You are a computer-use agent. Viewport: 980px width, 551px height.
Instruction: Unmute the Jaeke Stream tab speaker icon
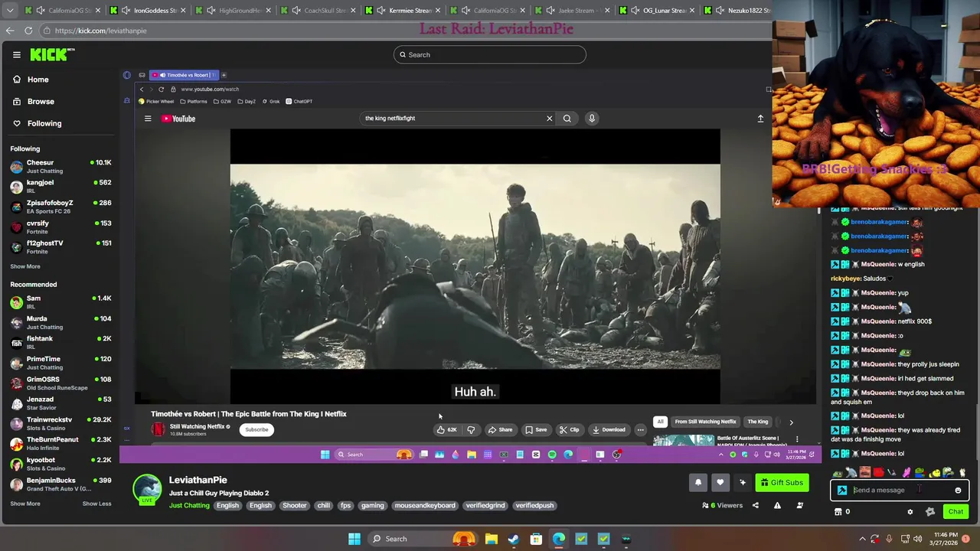550,11
